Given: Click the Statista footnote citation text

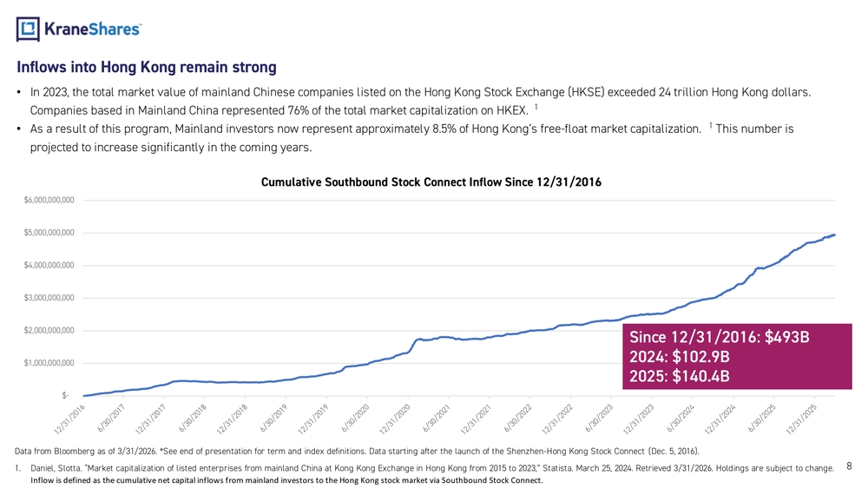Looking at the screenshot, I should pos(431,468).
